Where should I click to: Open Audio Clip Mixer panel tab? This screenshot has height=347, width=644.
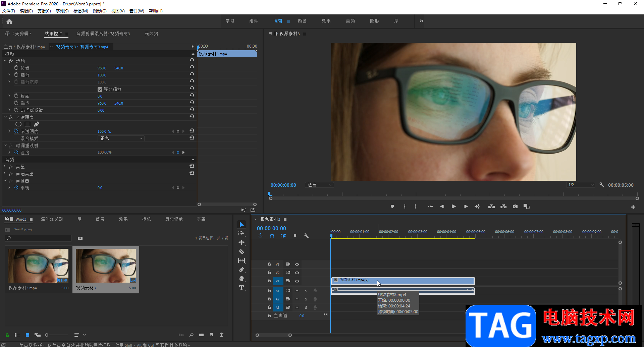[x=103, y=34]
